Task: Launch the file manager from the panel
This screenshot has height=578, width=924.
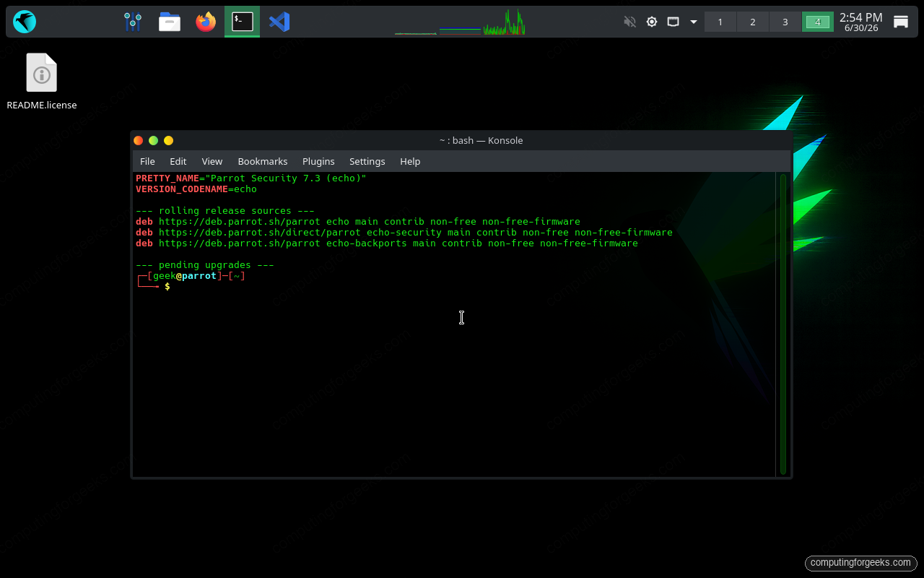Action: coord(170,22)
